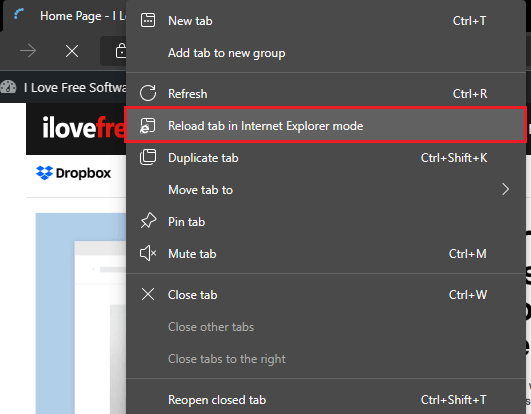
Task: Click the Home Page browser tab
Action: point(65,16)
